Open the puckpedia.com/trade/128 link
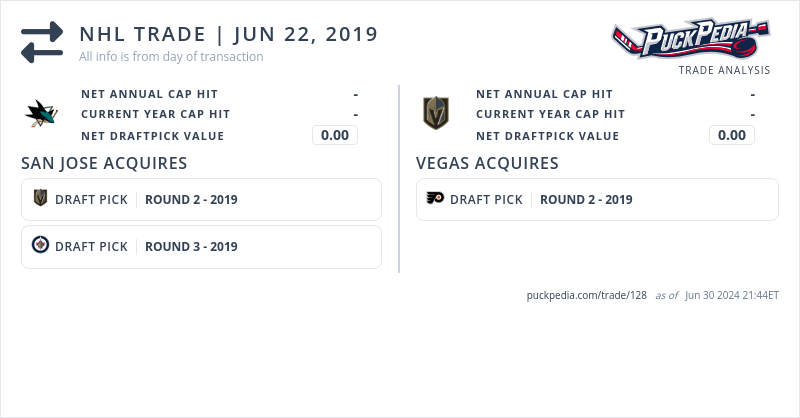This screenshot has height=418, width=800. point(586,296)
